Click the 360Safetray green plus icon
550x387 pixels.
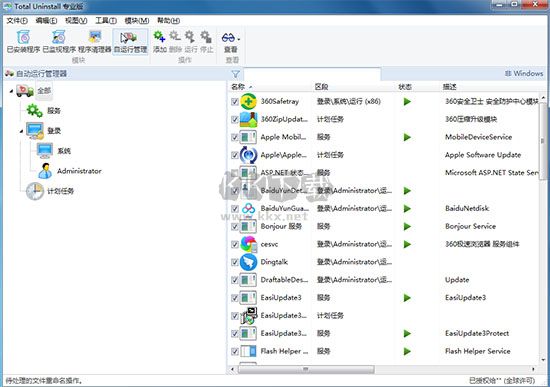click(248, 102)
